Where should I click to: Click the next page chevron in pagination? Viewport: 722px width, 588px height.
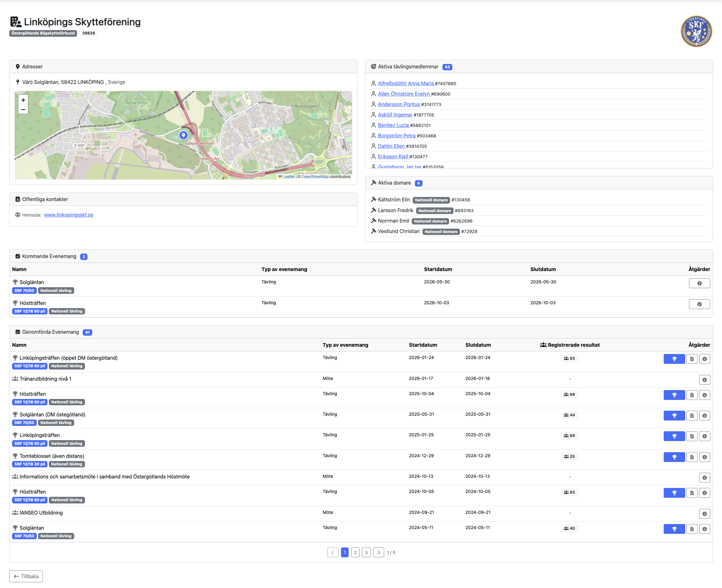378,552
